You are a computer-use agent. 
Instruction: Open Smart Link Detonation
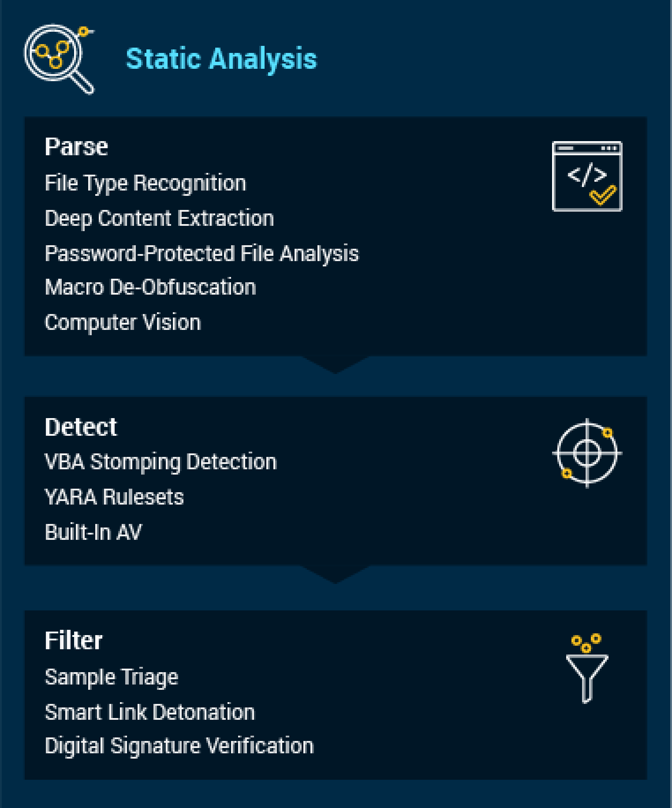click(150, 712)
